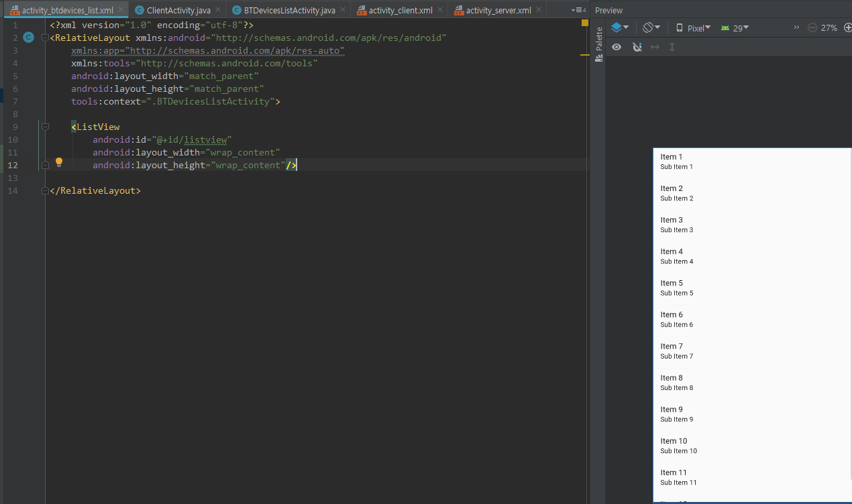
Task: Click the closing RelativeLayout tag
Action: point(95,190)
